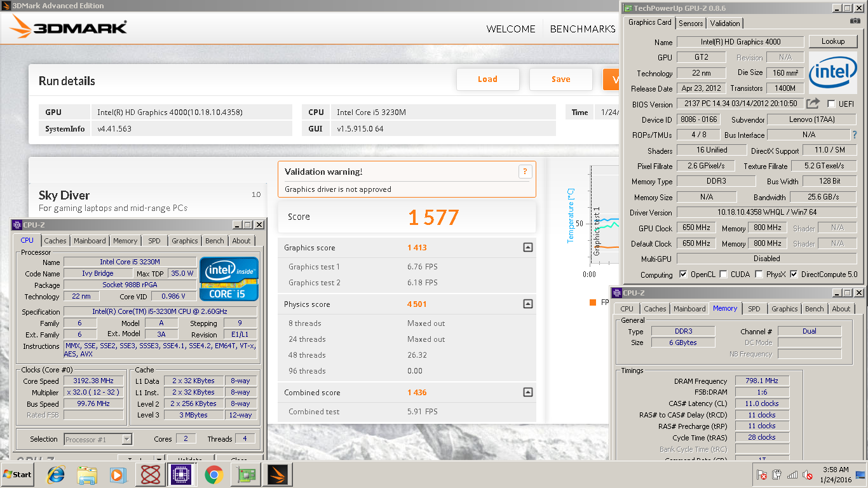Screen dimensions: 868x488
Task: Click the Load button in Run details
Action: coord(487,79)
